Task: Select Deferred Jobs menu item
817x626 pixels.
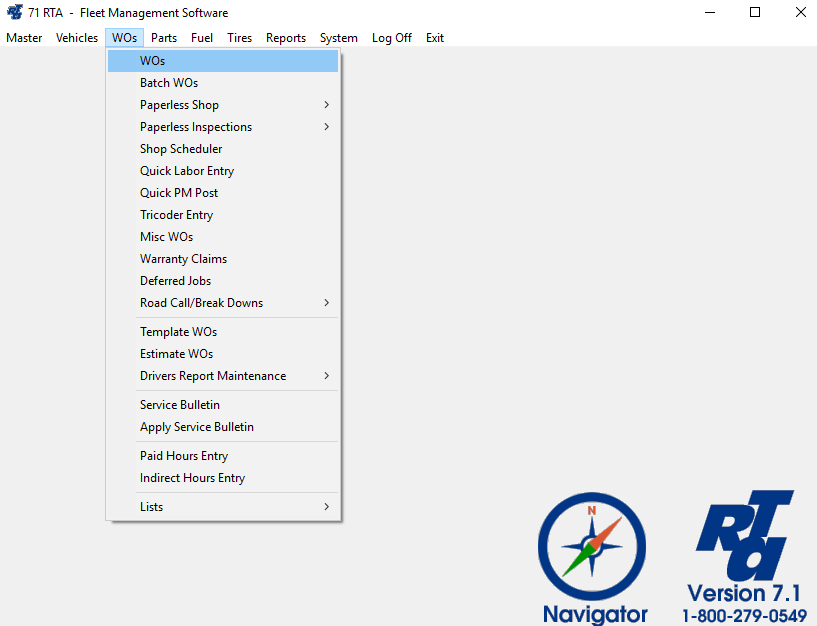Action: pyautogui.click(x=175, y=281)
